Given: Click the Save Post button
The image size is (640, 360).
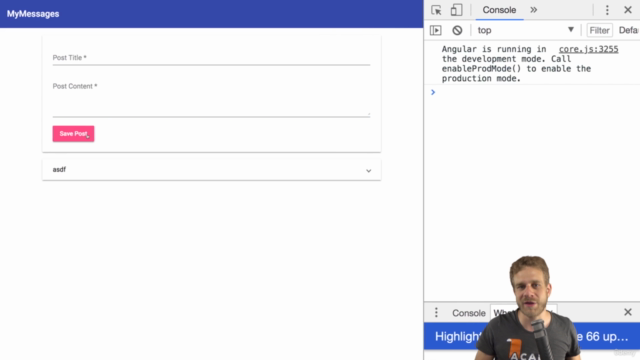Looking at the screenshot, I should pyautogui.click(x=73, y=134).
